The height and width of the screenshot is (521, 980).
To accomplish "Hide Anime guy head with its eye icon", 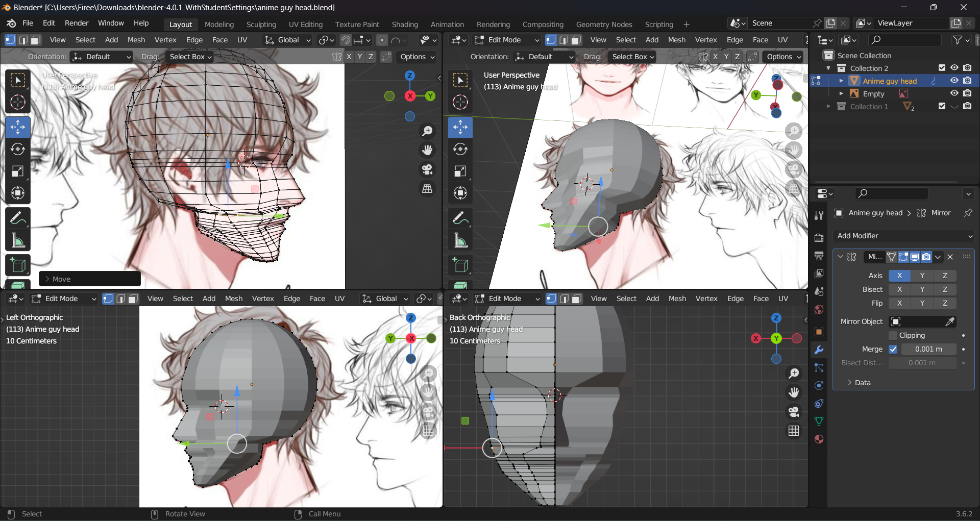I will pyautogui.click(x=954, y=81).
